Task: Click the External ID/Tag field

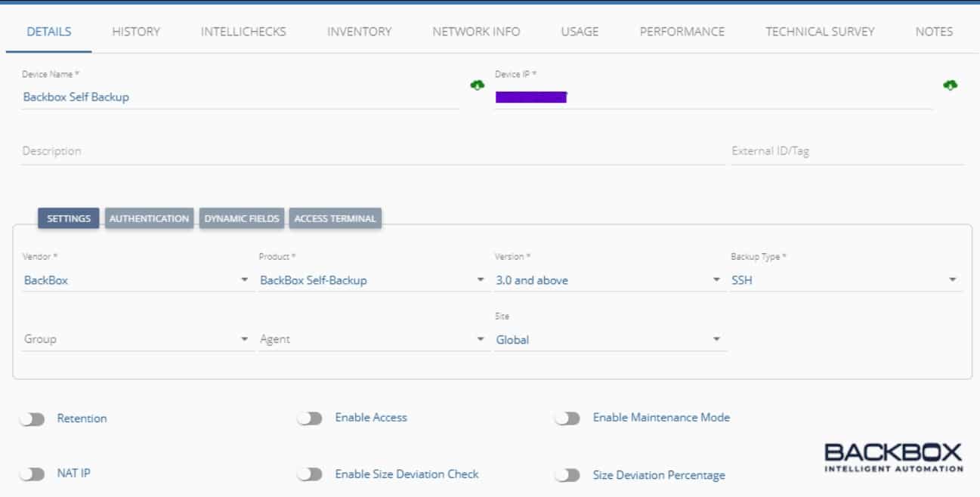Action: pos(847,151)
